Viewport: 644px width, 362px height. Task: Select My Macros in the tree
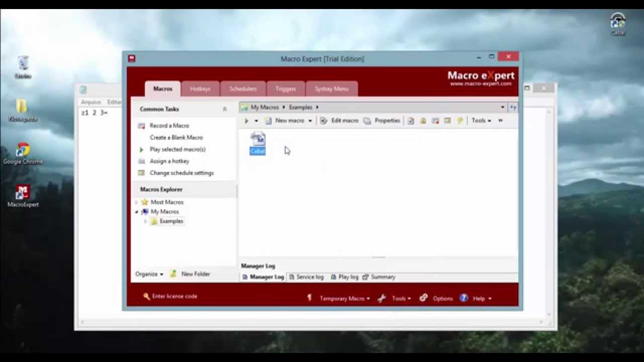165,212
